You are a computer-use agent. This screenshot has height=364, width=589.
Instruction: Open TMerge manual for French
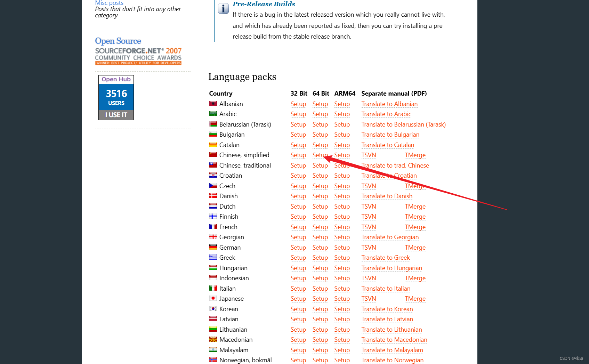tap(415, 227)
